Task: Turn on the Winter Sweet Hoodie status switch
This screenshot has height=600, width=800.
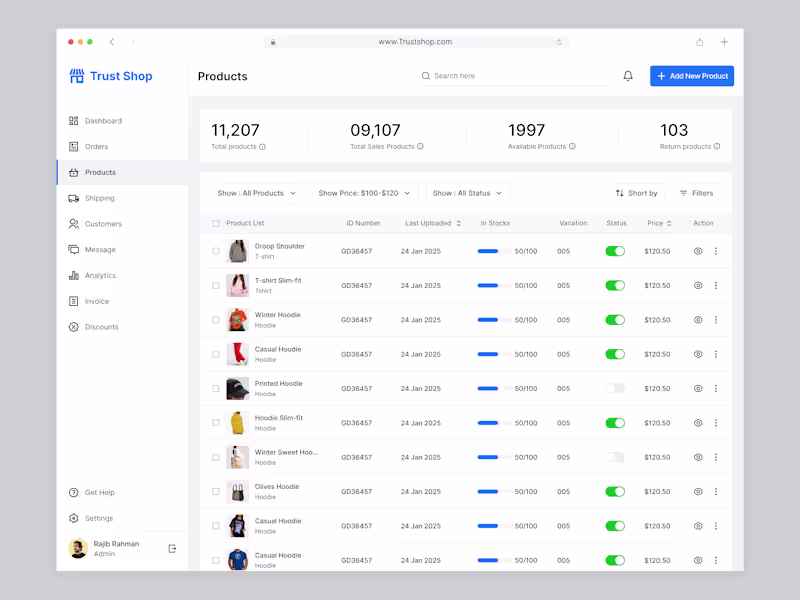Action: [x=615, y=457]
